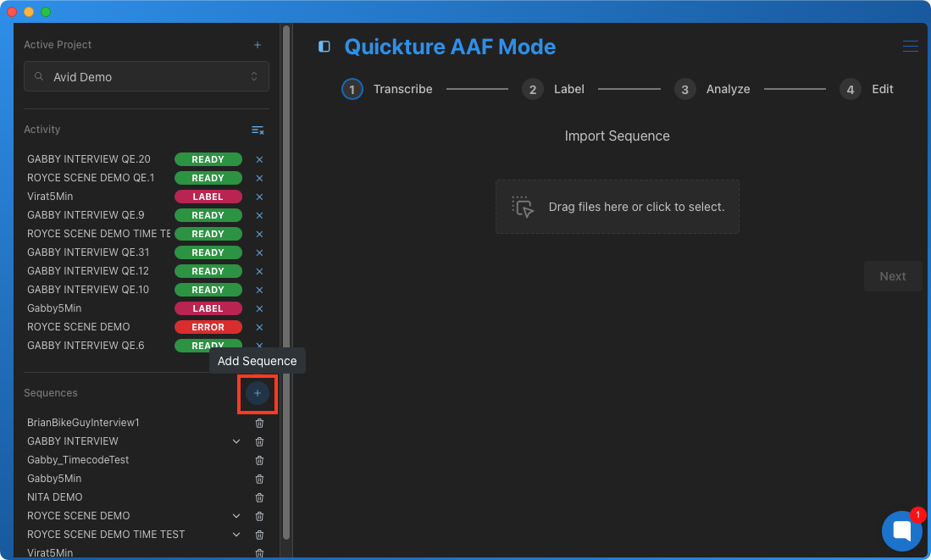Click the LABEL badge for Gabby5Min activity
This screenshot has width=931, height=560.
pos(208,308)
